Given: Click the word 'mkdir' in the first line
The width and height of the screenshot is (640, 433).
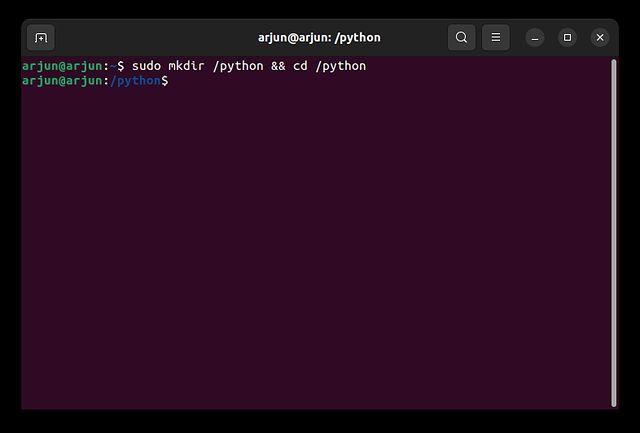Looking at the screenshot, I should [x=187, y=66].
